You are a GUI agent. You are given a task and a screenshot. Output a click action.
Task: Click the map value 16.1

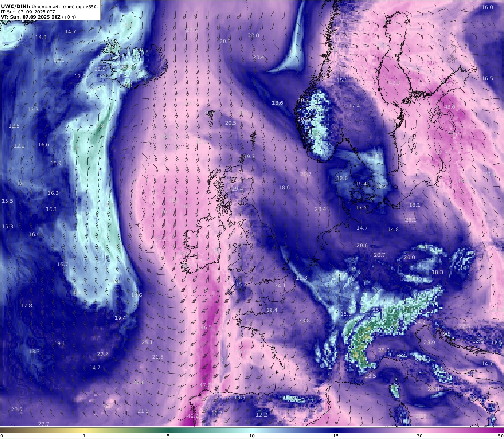coord(52,209)
